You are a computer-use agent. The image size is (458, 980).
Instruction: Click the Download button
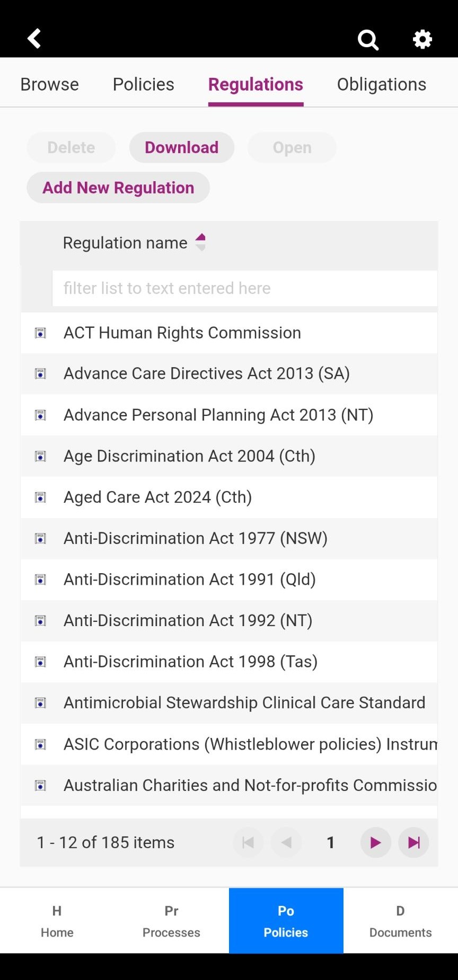click(182, 147)
